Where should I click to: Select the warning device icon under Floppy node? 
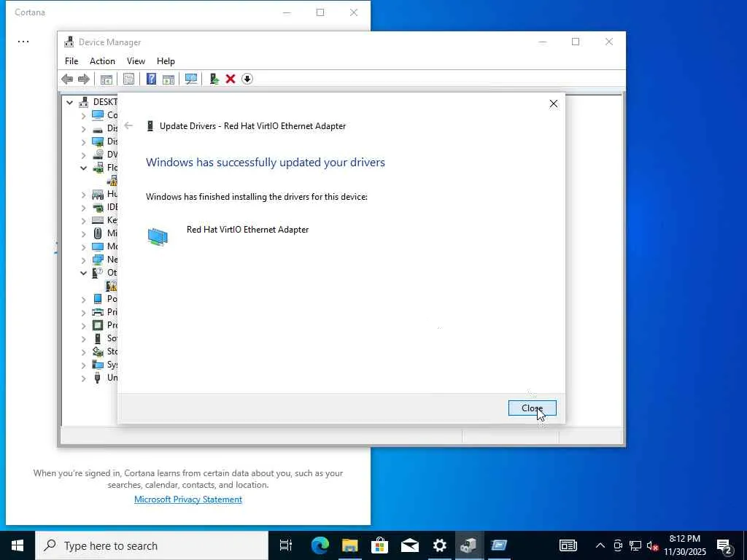tap(112, 181)
